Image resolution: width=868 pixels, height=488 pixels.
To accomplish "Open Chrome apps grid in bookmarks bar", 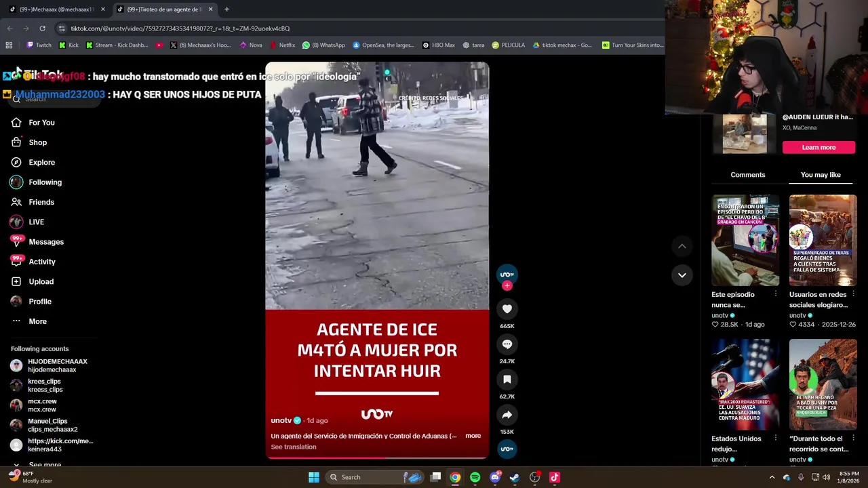I will click(9, 45).
